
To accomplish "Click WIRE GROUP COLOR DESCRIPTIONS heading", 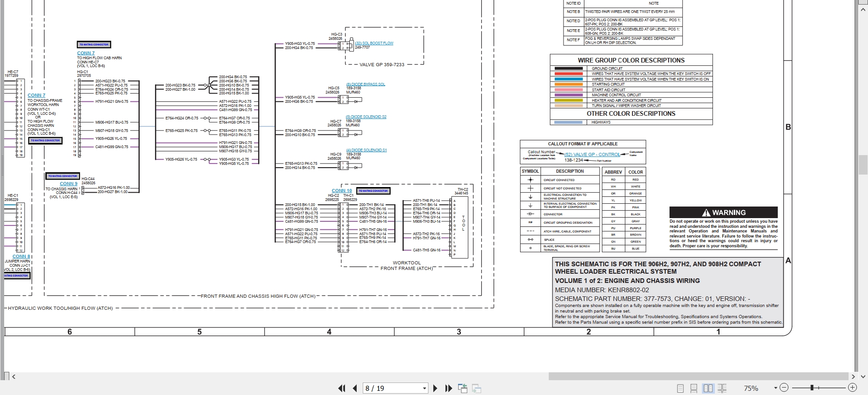I will click(x=631, y=60).
